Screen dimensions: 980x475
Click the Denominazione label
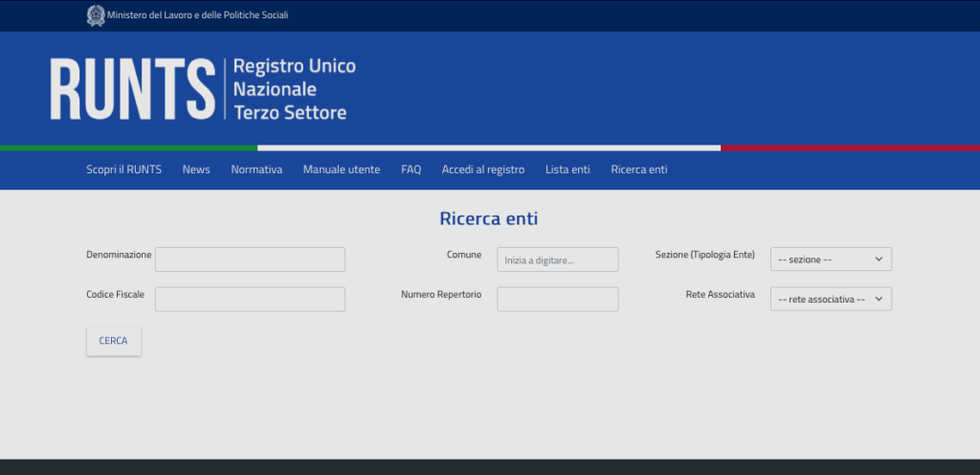click(x=119, y=255)
